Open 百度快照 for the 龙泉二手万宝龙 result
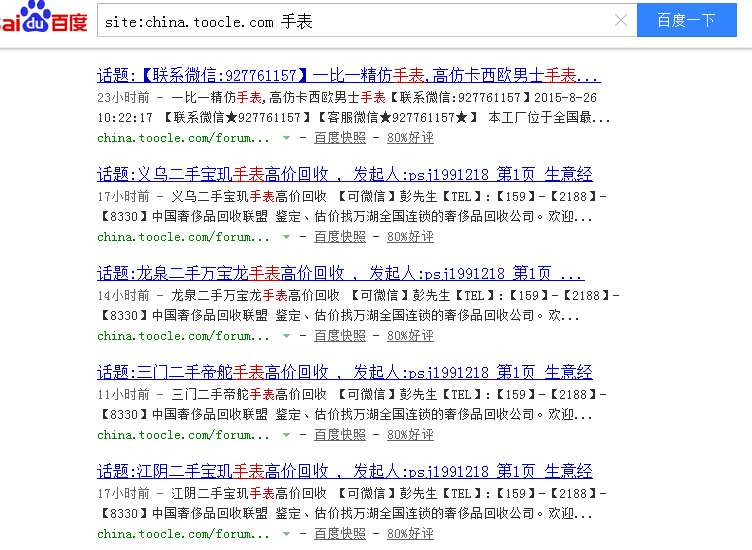The width and height of the screenshot is (752, 550). (340, 336)
